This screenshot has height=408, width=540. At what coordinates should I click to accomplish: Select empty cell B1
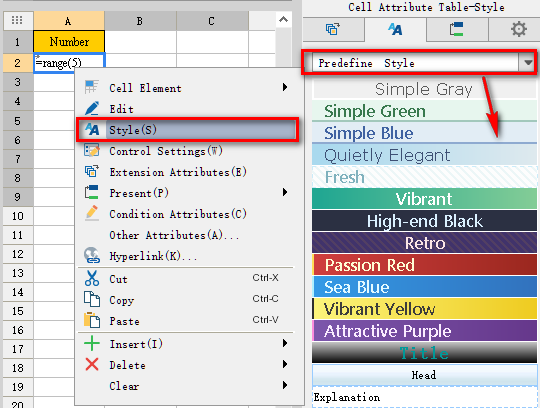pyautogui.click(x=140, y=42)
